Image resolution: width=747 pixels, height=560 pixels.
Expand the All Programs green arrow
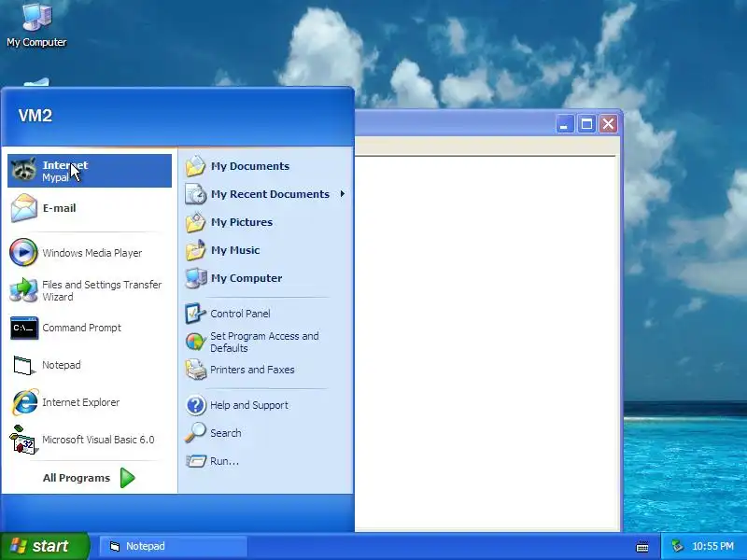[127, 478]
